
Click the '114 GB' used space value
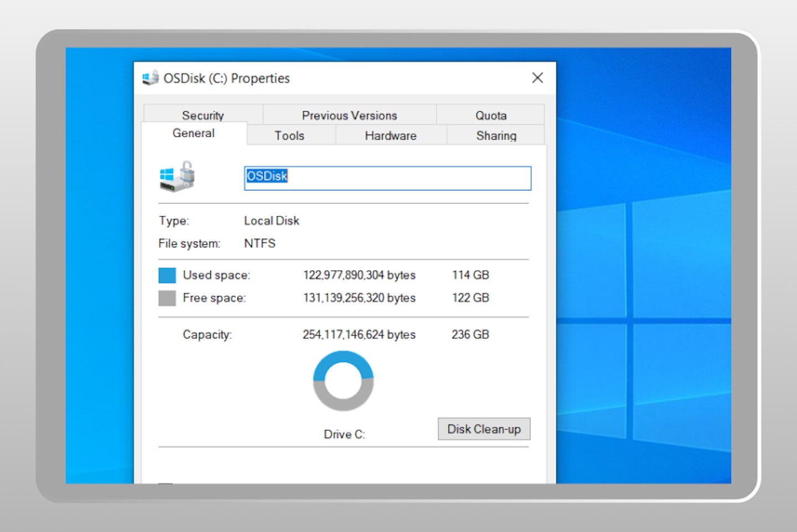click(470, 275)
